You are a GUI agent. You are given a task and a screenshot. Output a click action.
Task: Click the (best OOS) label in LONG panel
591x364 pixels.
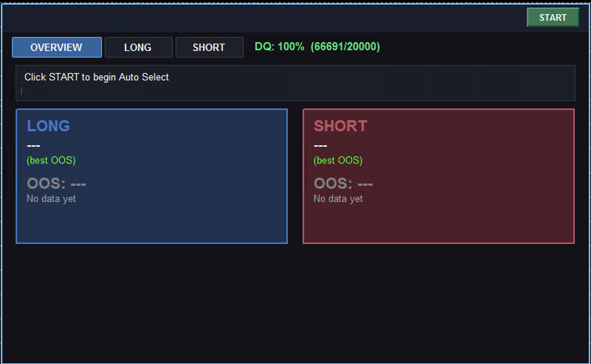pos(51,160)
